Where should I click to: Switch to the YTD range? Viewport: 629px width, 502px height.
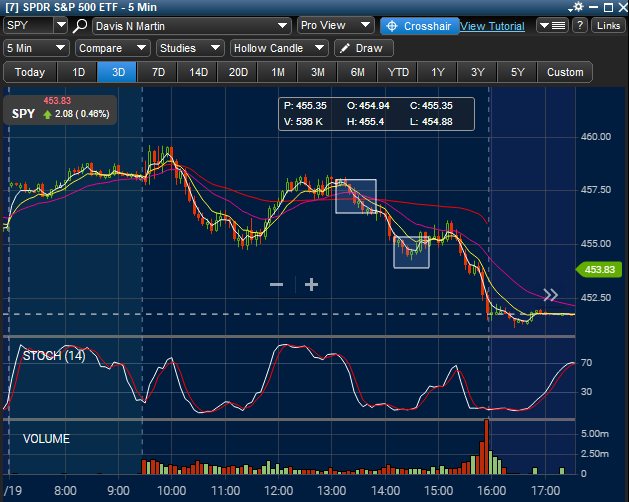coord(398,72)
